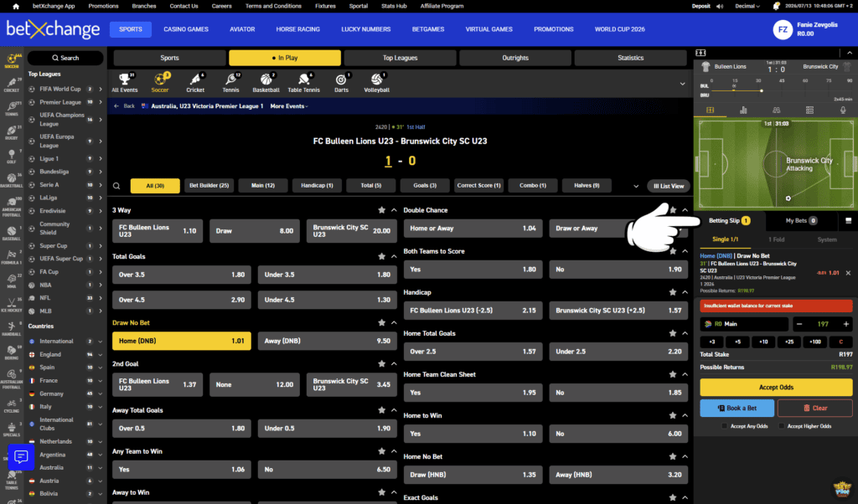Select pitch view icon in match tracker
Viewport: 858px width, 504px height.
(711, 110)
